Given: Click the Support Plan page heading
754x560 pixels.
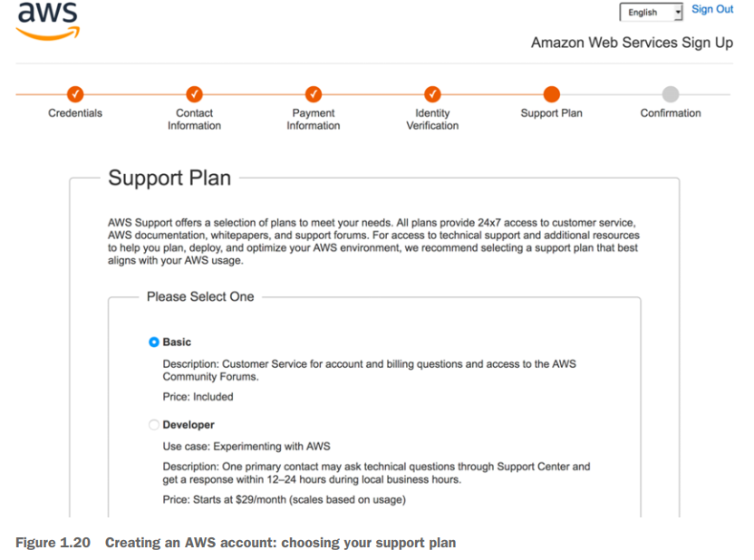Looking at the screenshot, I should point(169,178).
